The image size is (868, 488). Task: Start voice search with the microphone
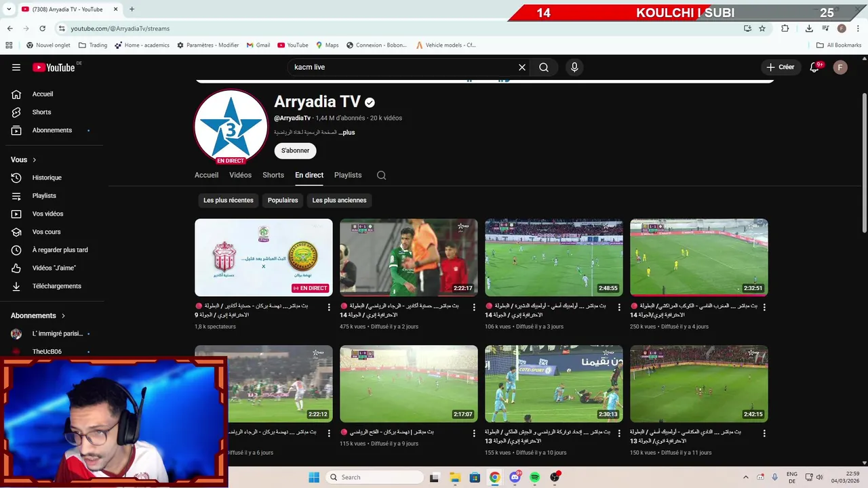pos(574,67)
